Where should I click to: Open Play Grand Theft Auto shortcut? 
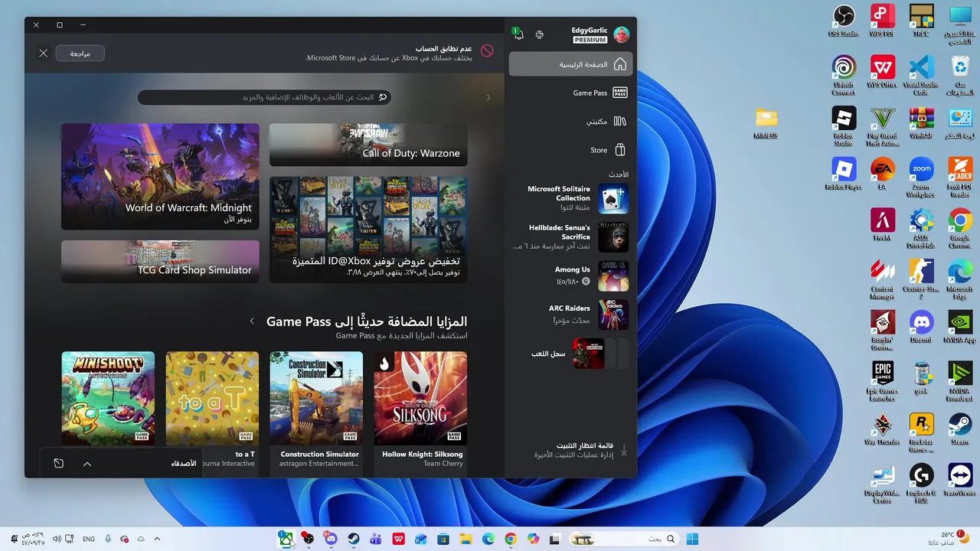tap(882, 126)
